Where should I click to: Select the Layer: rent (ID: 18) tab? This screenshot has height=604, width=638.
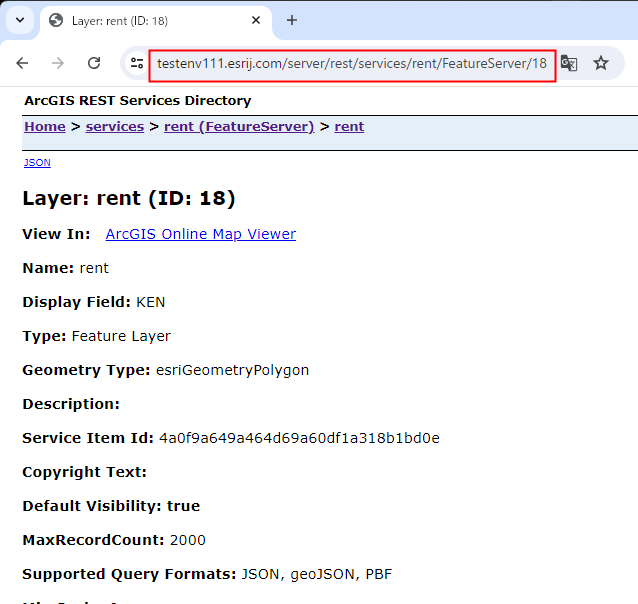(156, 21)
